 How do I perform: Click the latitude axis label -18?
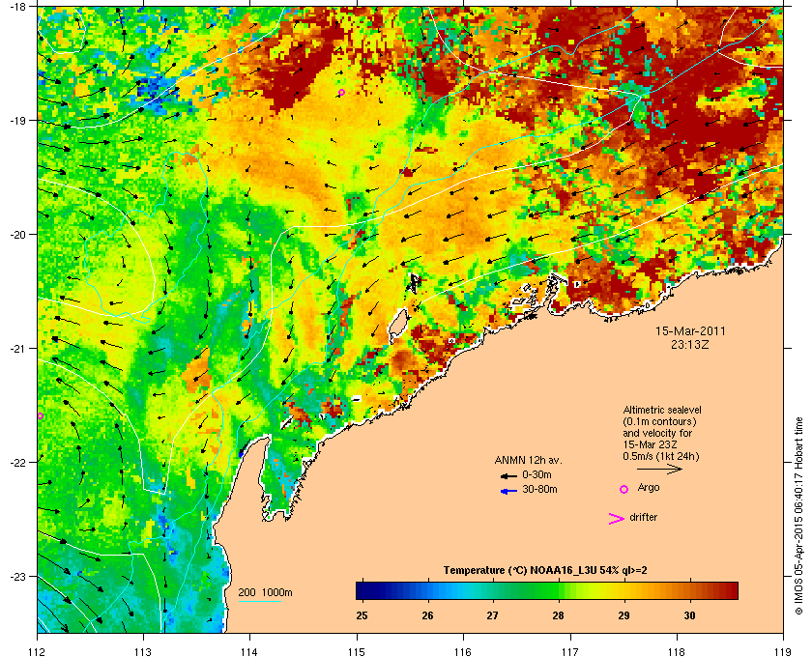[17, 6]
